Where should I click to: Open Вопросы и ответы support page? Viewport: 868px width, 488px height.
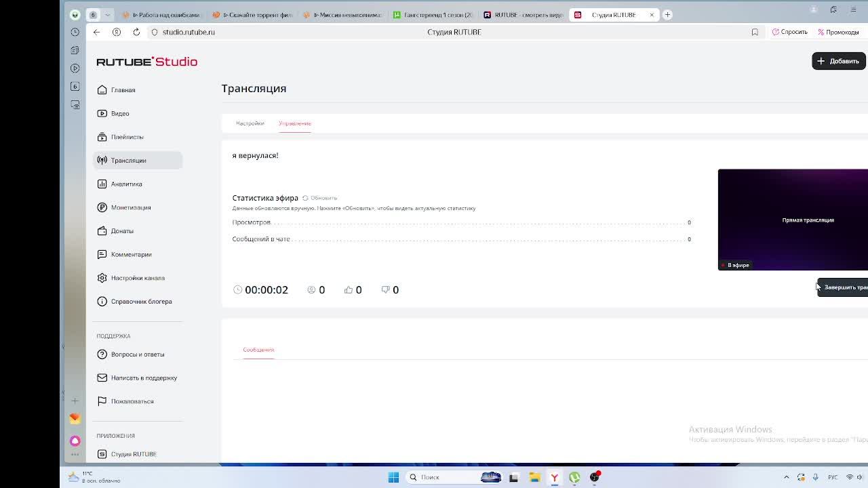pos(138,354)
